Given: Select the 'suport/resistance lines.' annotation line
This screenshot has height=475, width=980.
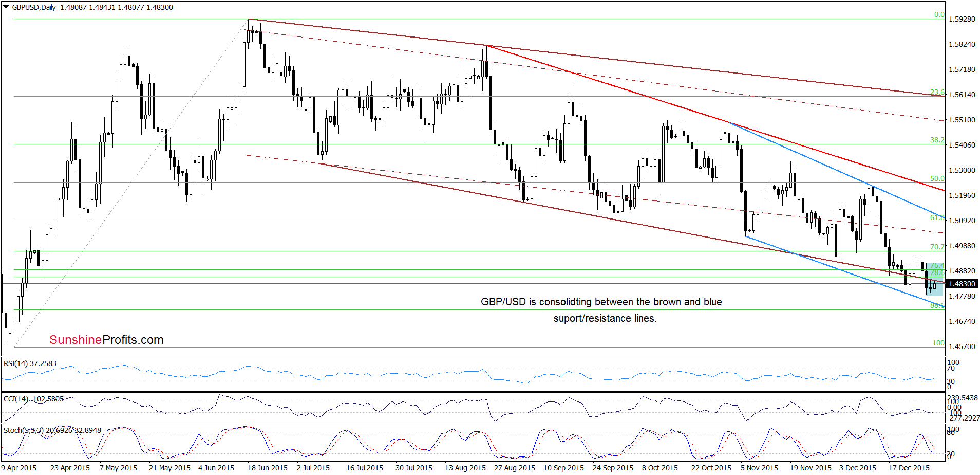Looking at the screenshot, I should tap(605, 318).
